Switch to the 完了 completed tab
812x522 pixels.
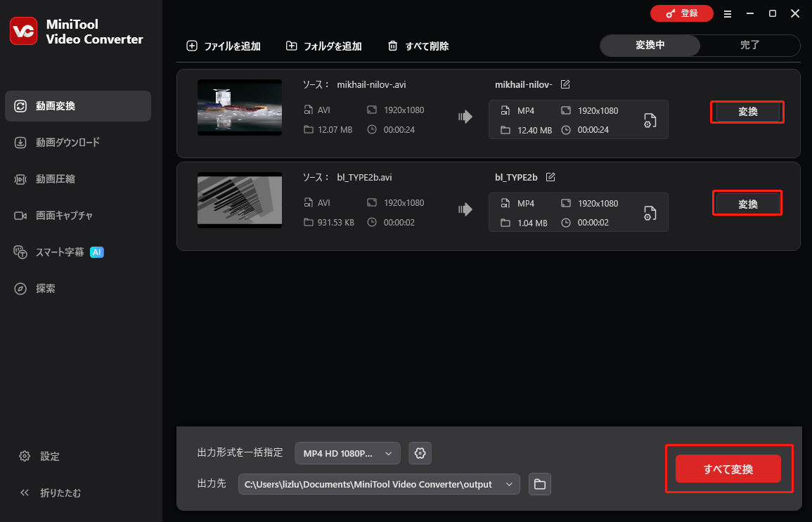point(749,45)
